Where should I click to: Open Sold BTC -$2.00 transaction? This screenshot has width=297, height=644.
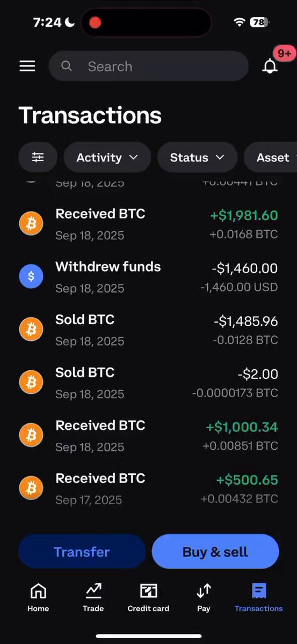[148, 383]
